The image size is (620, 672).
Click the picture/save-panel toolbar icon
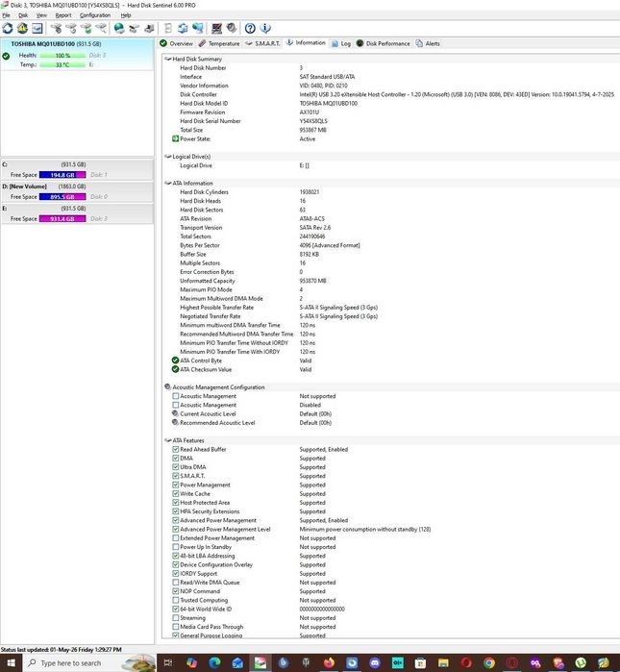coord(37,28)
